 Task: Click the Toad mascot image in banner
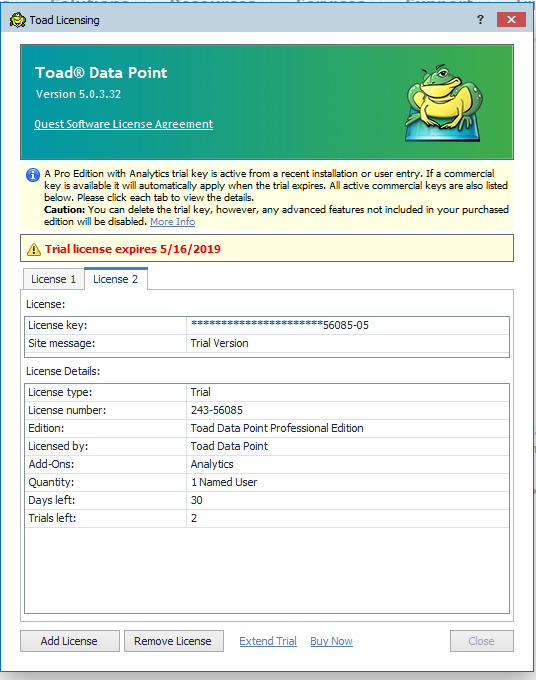click(444, 103)
